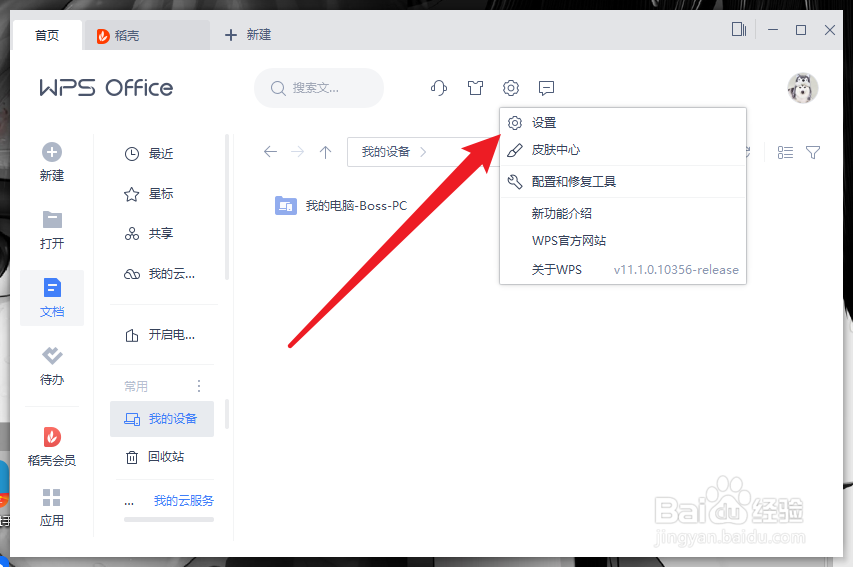This screenshot has width=853, height=567.
Task: Open the 应用 apps grid icon
Action: pos(52,497)
